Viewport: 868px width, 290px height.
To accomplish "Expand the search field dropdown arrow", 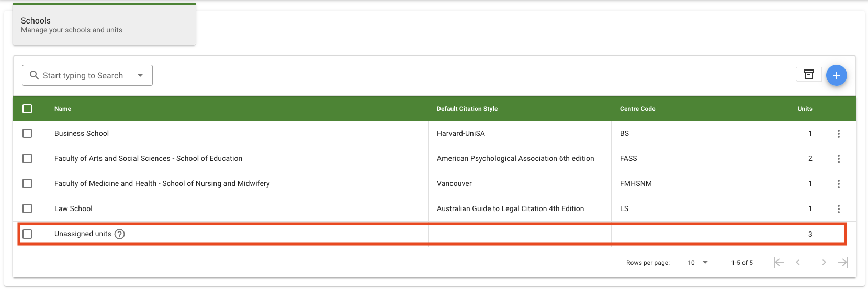I will click(140, 75).
